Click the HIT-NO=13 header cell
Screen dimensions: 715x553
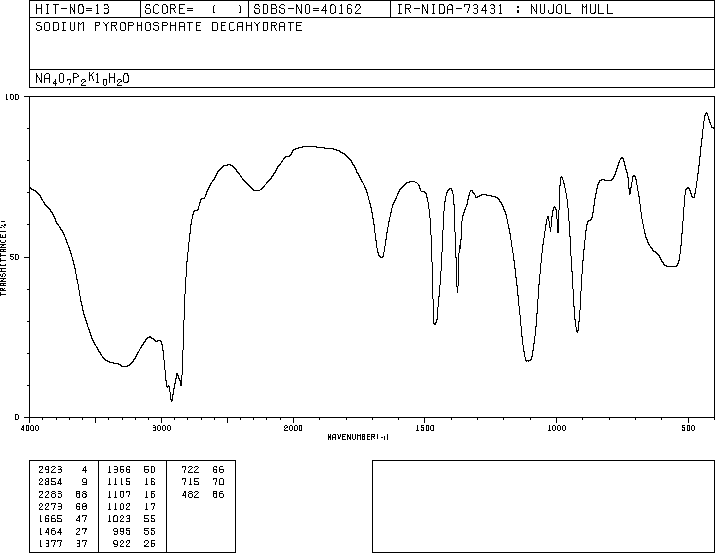[85, 9]
